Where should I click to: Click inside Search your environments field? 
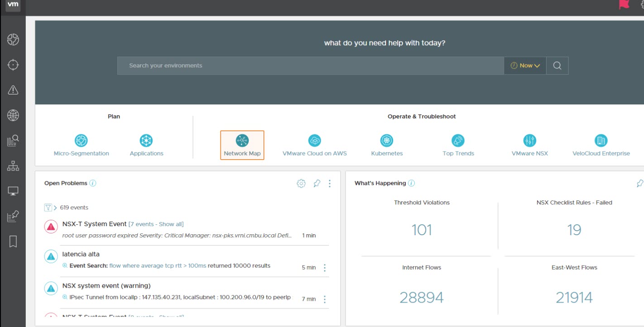click(310, 66)
